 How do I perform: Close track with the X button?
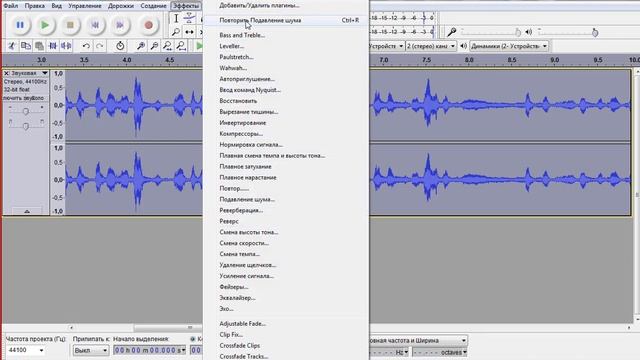point(6,73)
